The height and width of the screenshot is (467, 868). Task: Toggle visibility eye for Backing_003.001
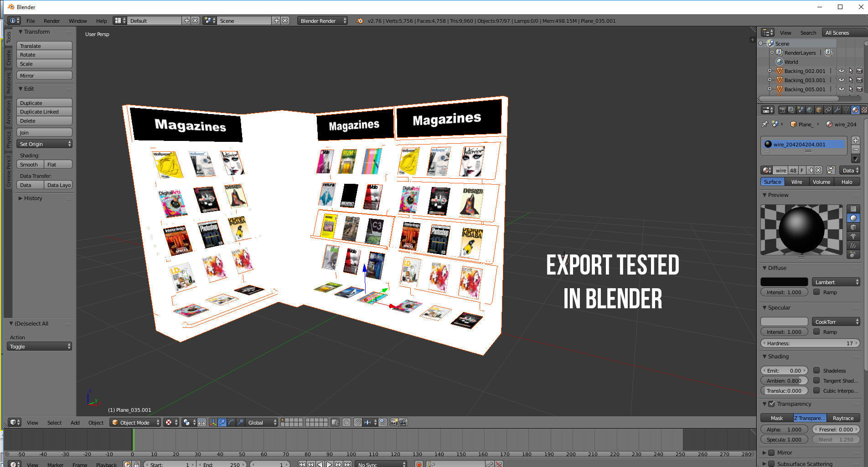click(x=842, y=80)
